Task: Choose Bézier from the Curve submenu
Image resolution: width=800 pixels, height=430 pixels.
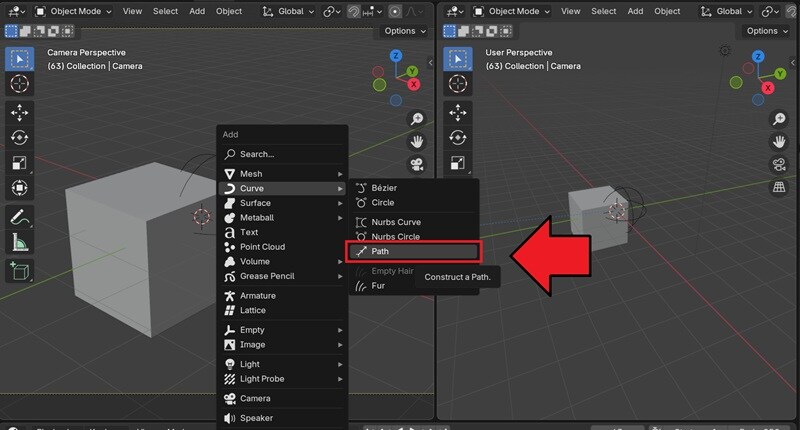Action: click(413, 188)
